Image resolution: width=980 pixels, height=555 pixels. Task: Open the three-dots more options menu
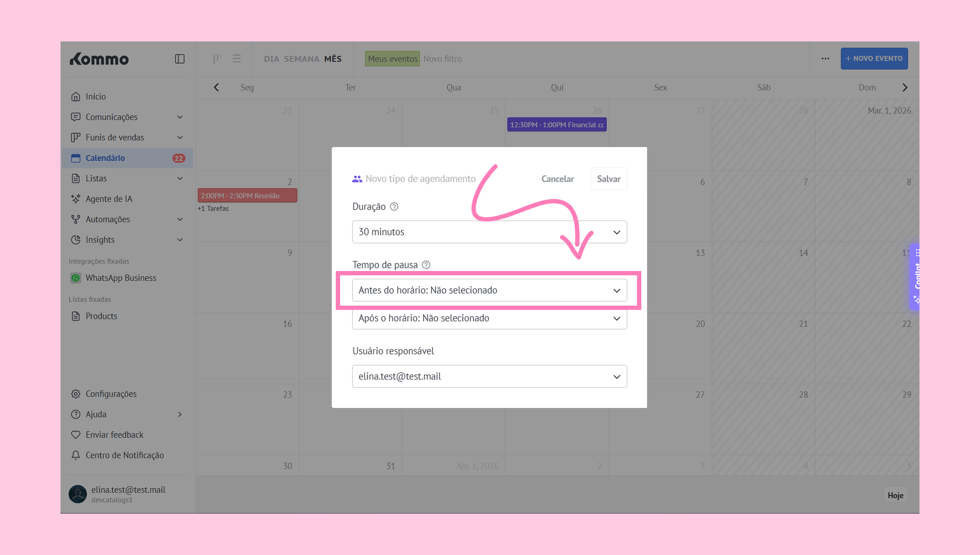pos(825,59)
